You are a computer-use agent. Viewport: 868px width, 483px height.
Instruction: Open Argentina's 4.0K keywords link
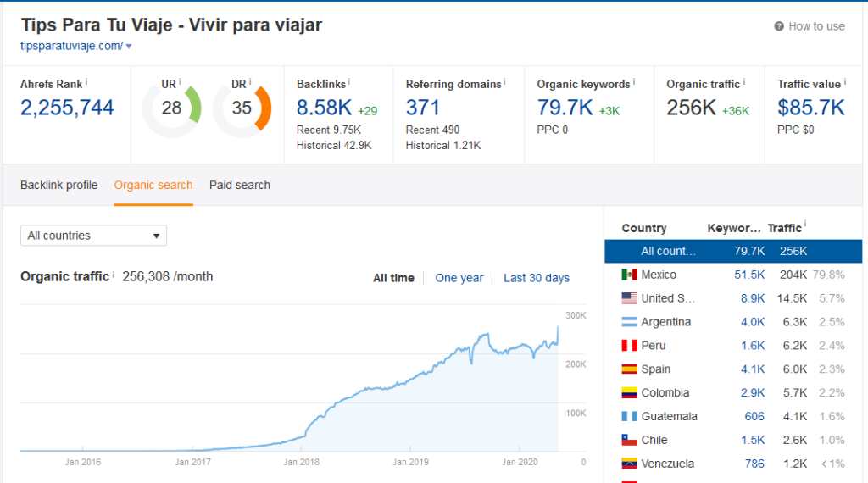pos(753,322)
